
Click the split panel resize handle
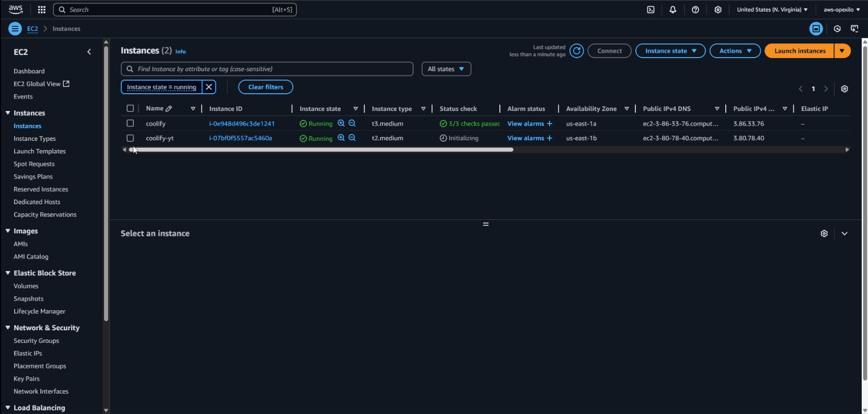pos(486,224)
